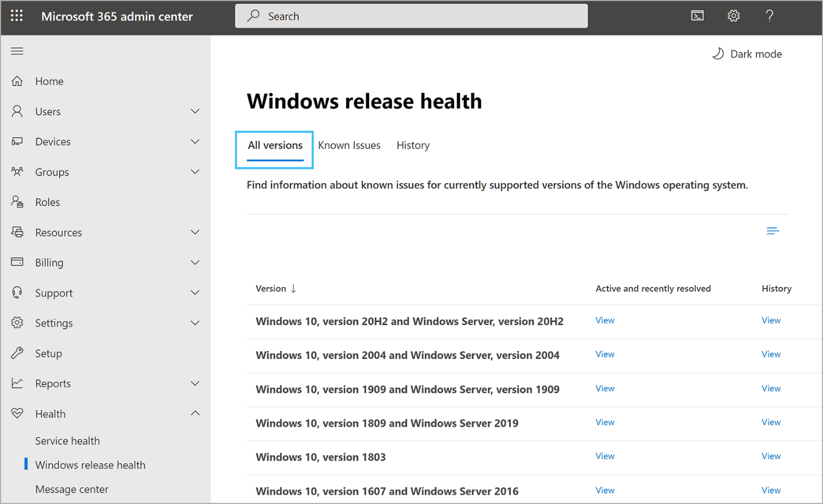View active issues for Windows 10 version 20H2

(x=605, y=320)
